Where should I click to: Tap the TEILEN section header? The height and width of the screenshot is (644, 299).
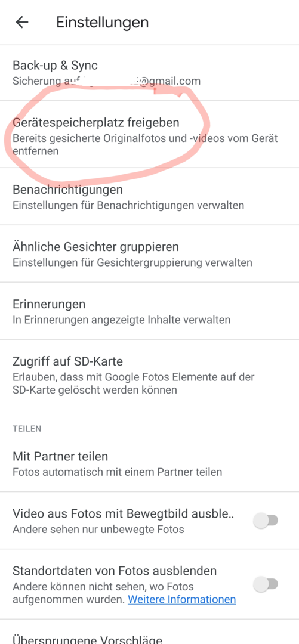27,429
